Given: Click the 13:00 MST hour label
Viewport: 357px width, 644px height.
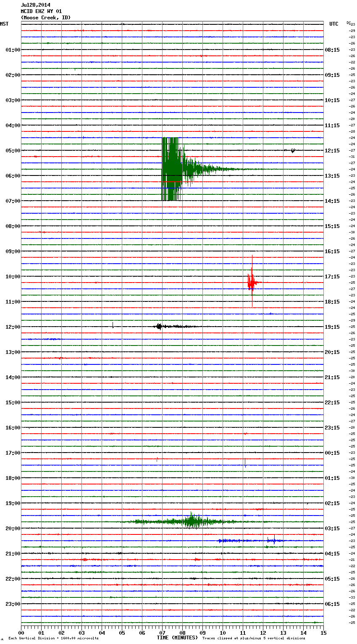Looking at the screenshot, I should point(13,352).
